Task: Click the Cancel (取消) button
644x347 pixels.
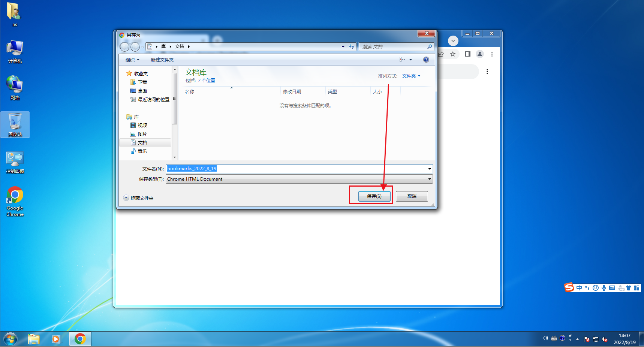Action: pos(412,196)
